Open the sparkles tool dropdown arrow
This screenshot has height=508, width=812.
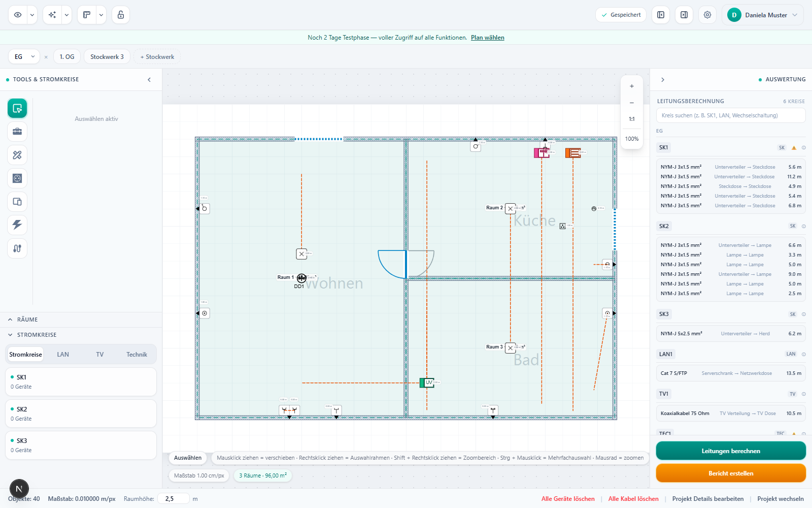coord(66,15)
